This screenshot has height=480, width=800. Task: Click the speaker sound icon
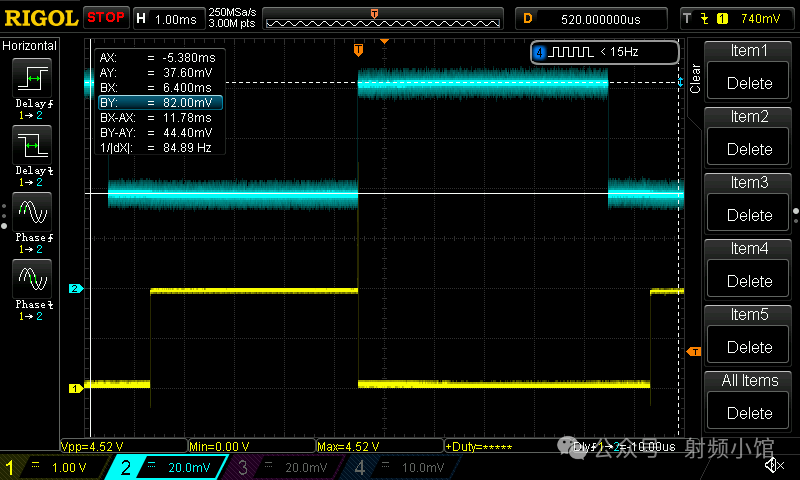(x=773, y=465)
